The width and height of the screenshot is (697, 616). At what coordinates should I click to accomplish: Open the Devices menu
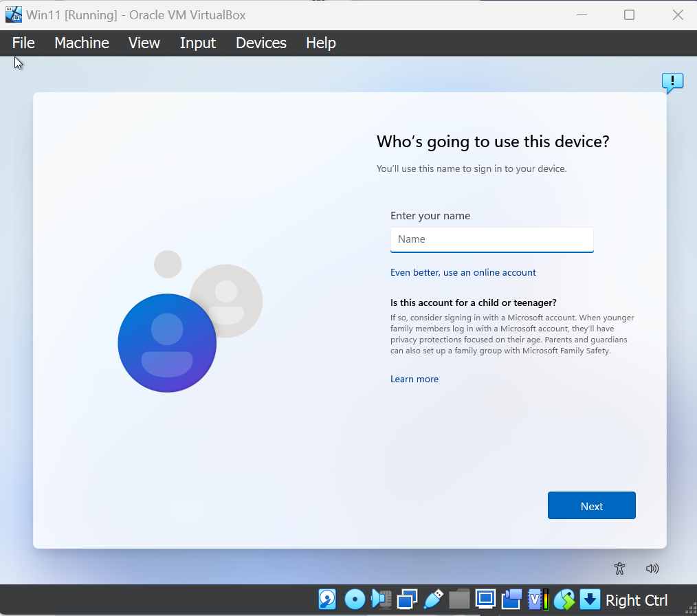261,43
